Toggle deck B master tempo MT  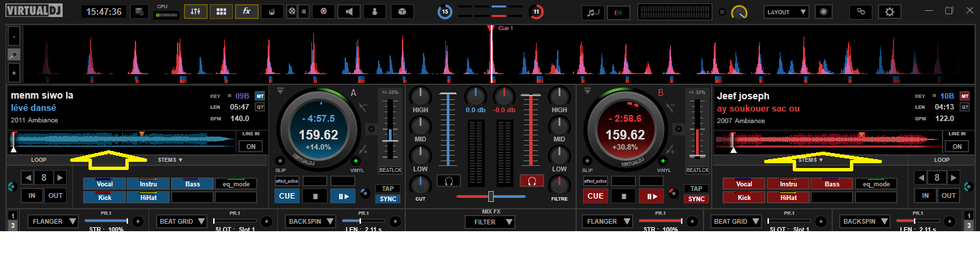coord(964,96)
